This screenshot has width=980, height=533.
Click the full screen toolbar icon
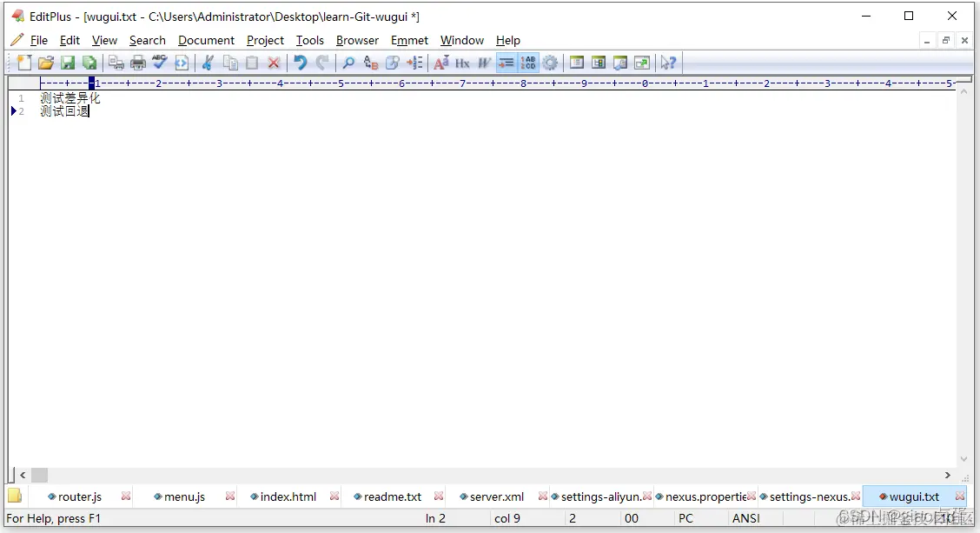[x=642, y=63]
